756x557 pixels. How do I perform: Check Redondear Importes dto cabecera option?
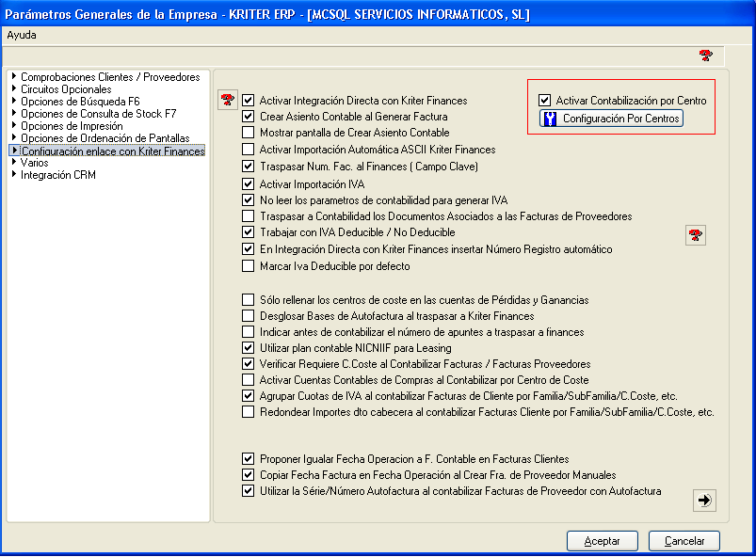coord(248,412)
